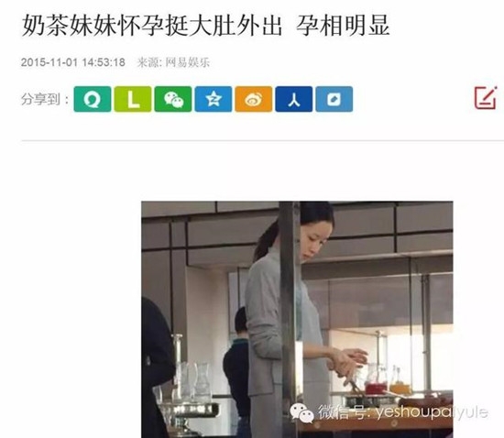Share article via WeChat icon
The image size is (504, 438).
click(173, 99)
